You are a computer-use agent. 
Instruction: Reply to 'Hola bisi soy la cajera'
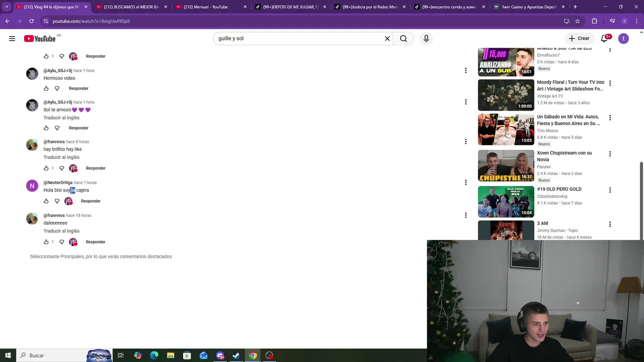(x=91, y=201)
